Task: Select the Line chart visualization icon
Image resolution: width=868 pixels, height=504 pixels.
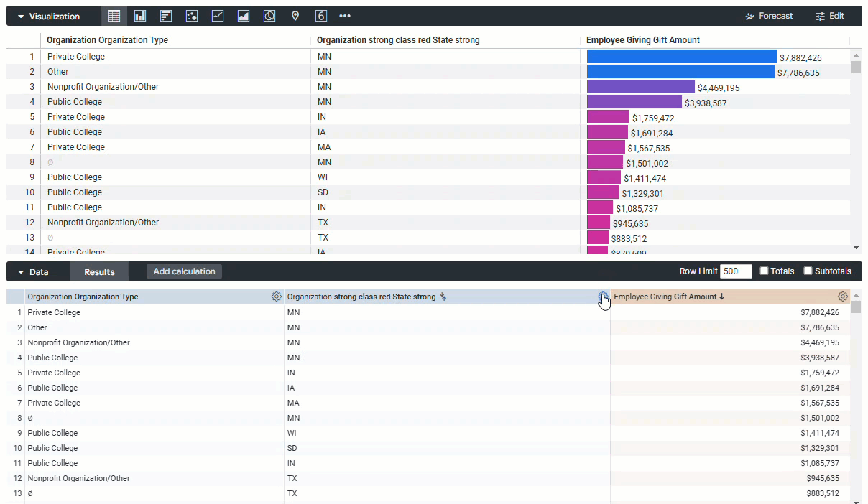Action: click(218, 16)
